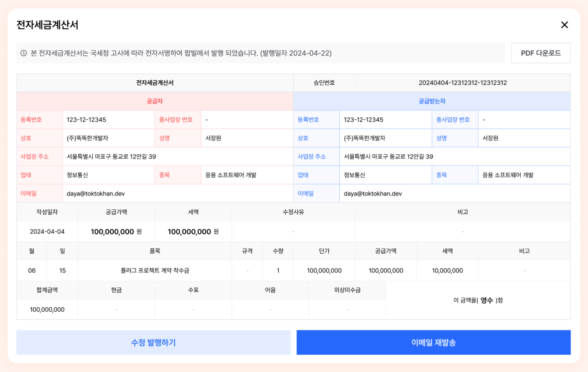Click the item name 플러그 프로젝트 계약 착수금
This screenshot has height=372, width=588.
pyautogui.click(x=155, y=270)
